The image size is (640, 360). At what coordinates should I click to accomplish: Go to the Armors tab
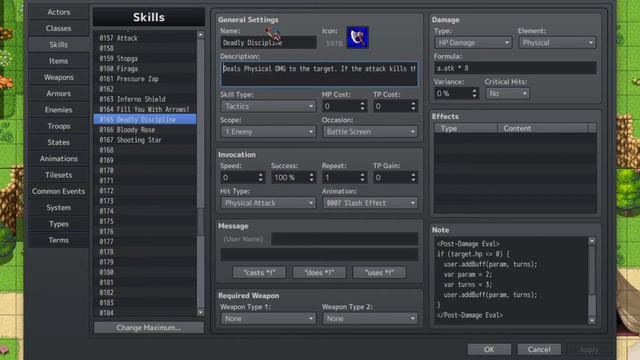59,93
